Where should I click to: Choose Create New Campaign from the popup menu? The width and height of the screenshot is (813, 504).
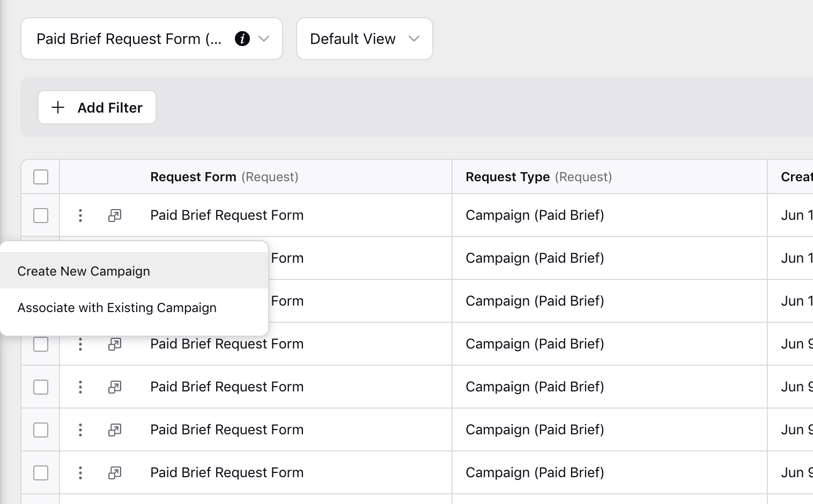coord(134,271)
